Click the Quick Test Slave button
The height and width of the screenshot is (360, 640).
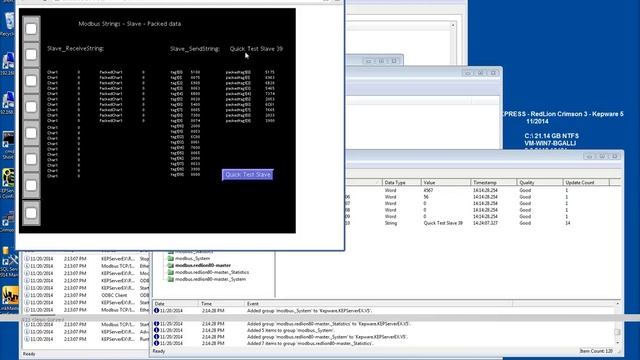(248, 175)
